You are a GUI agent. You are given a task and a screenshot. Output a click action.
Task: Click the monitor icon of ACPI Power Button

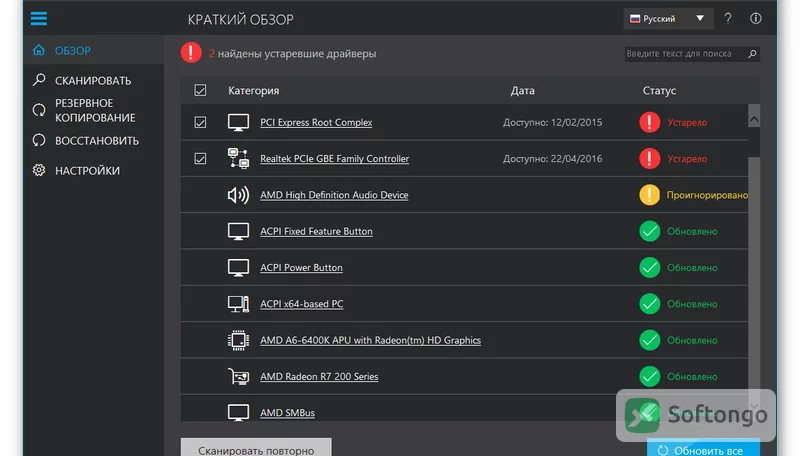click(238, 267)
